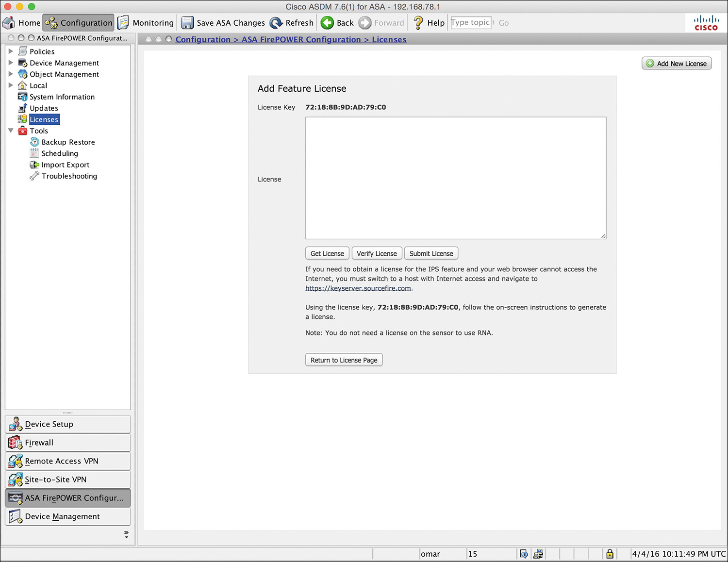Collapse the Tools tree node
The image size is (728, 562).
(11, 131)
